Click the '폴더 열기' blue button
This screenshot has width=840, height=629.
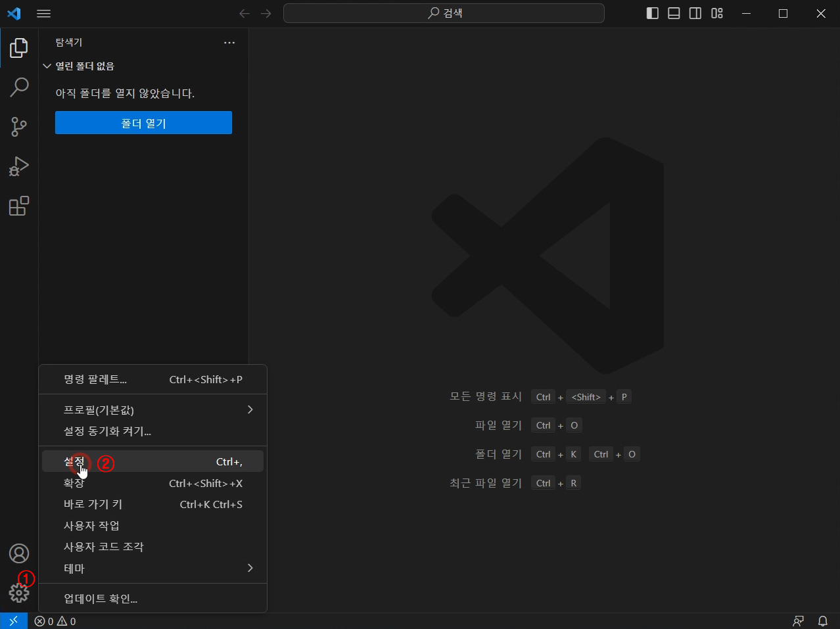coord(143,123)
